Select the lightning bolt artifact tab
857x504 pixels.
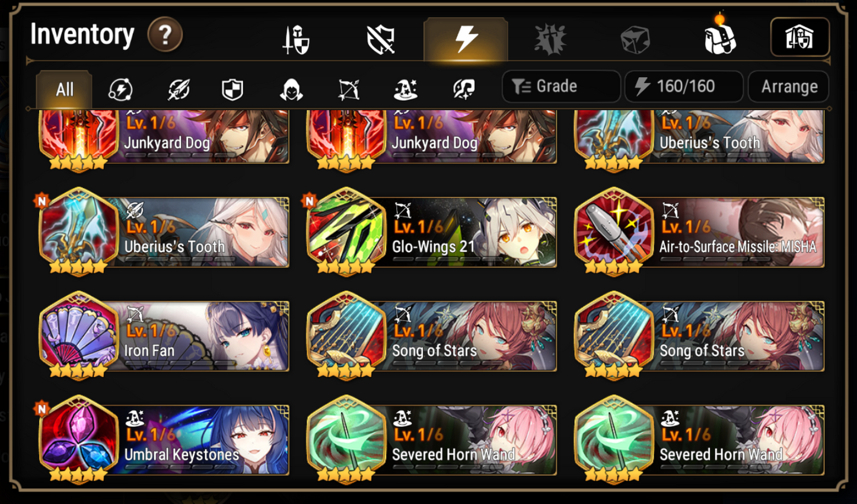[x=466, y=40]
